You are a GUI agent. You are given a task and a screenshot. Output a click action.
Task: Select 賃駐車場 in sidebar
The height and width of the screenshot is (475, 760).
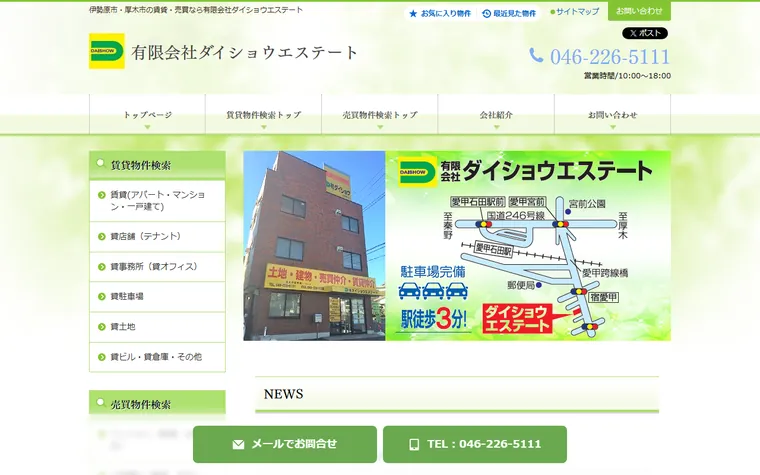coord(158,297)
